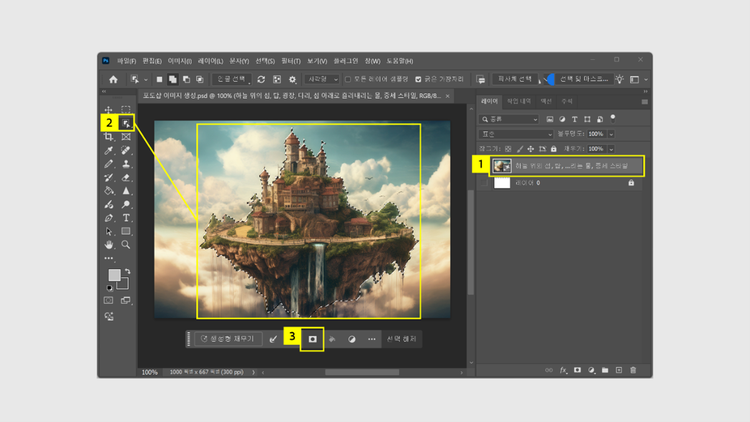Open the layer filter kind dropdown

[510, 118]
